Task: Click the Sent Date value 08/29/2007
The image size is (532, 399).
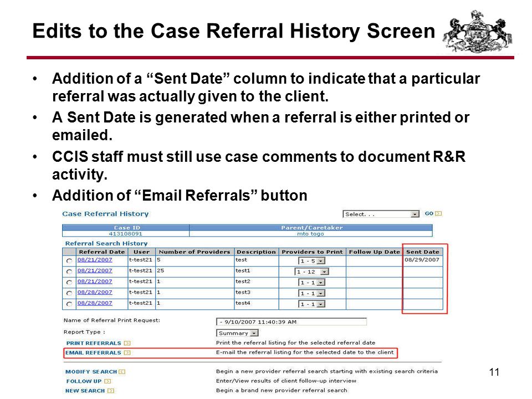Action: tap(422, 260)
